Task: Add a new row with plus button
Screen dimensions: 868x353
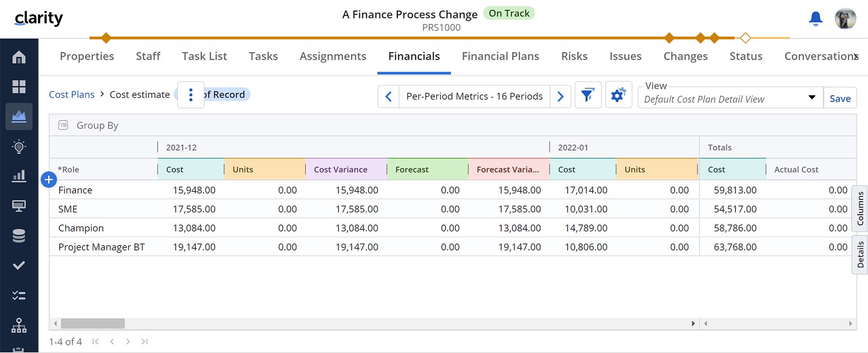Action: [49, 180]
